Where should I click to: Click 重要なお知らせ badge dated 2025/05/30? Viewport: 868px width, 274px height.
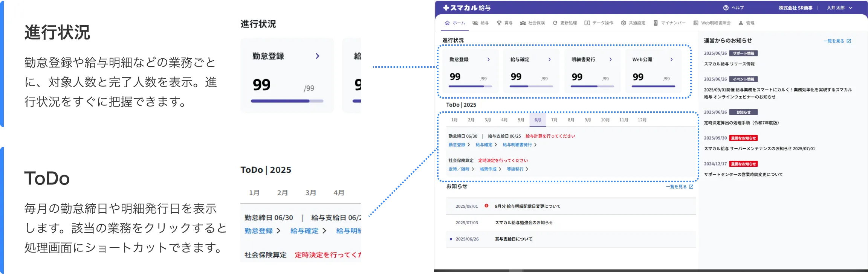click(x=743, y=138)
